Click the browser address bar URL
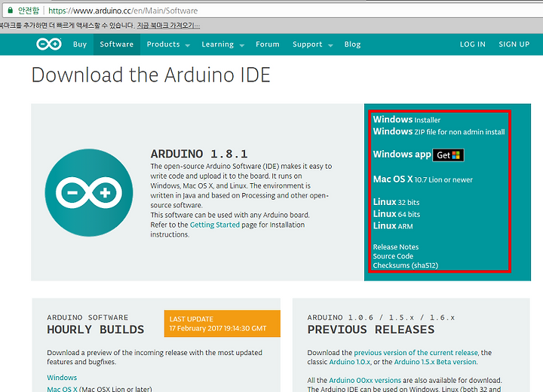 pyautogui.click(x=123, y=11)
